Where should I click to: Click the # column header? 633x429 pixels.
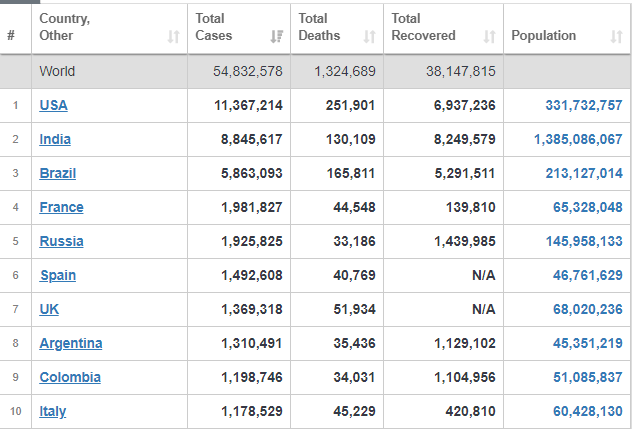(11, 36)
